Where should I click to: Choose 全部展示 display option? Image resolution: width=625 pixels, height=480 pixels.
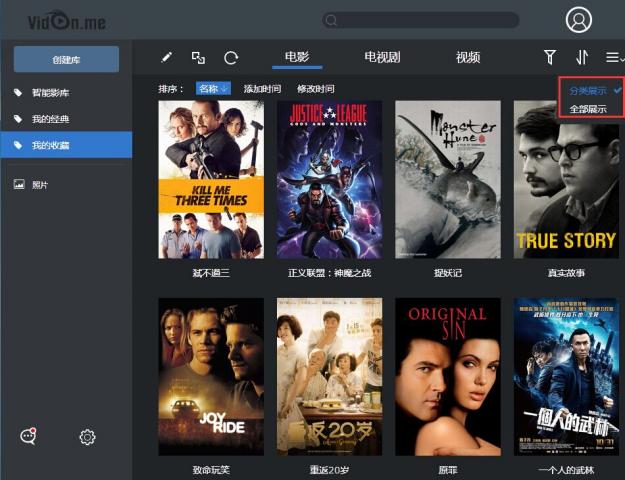point(588,109)
